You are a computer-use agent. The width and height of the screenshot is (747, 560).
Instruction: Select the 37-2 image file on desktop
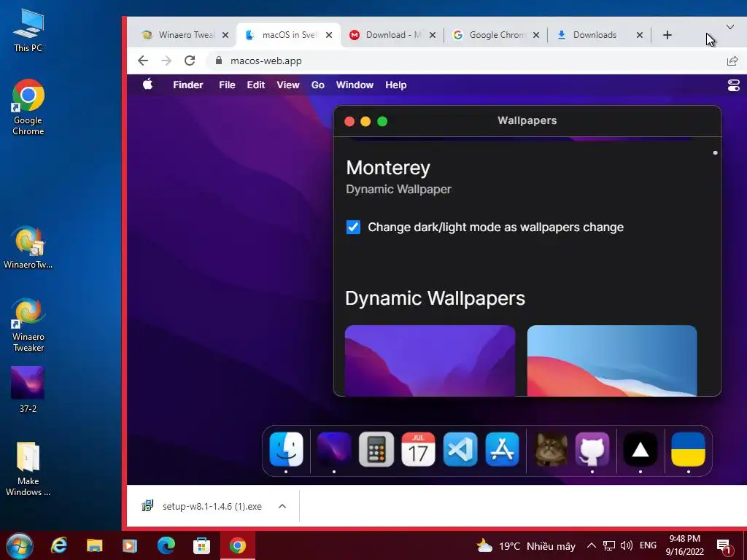[x=28, y=389]
